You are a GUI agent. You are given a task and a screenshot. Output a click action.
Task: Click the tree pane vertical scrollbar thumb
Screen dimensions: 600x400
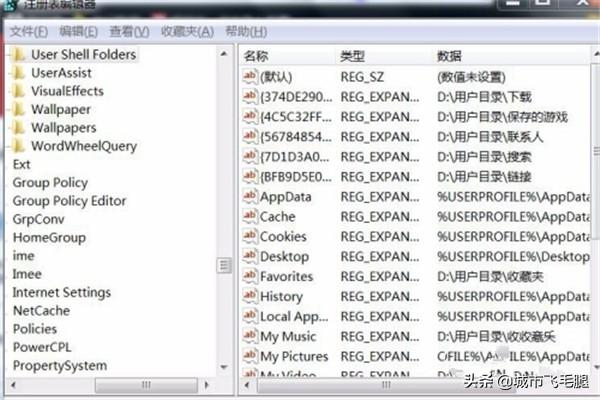(x=224, y=265)
